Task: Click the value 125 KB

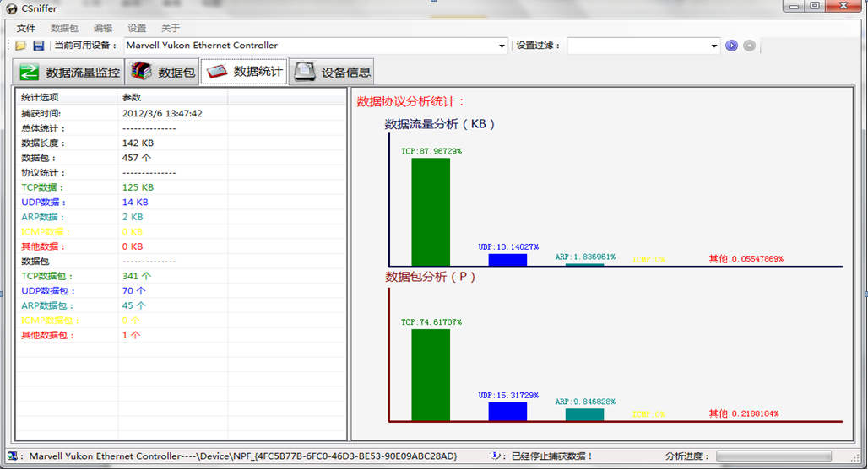Action: coord(138,187)
